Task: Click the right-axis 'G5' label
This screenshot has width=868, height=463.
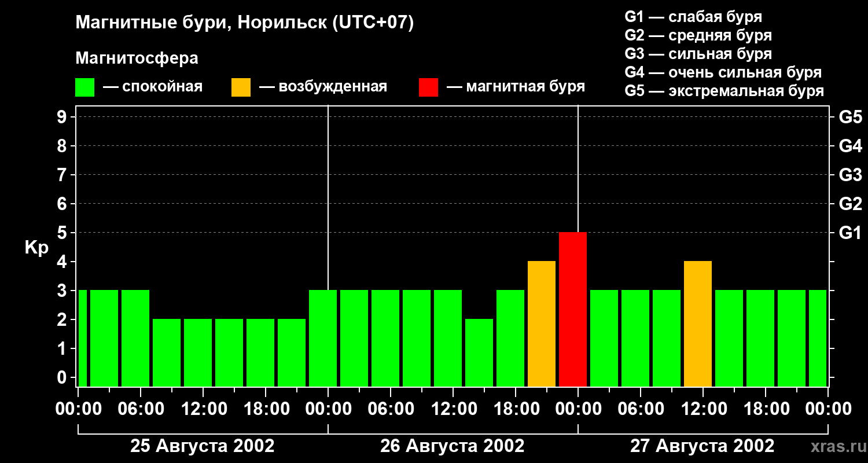Action: click(x=851, y=117)
